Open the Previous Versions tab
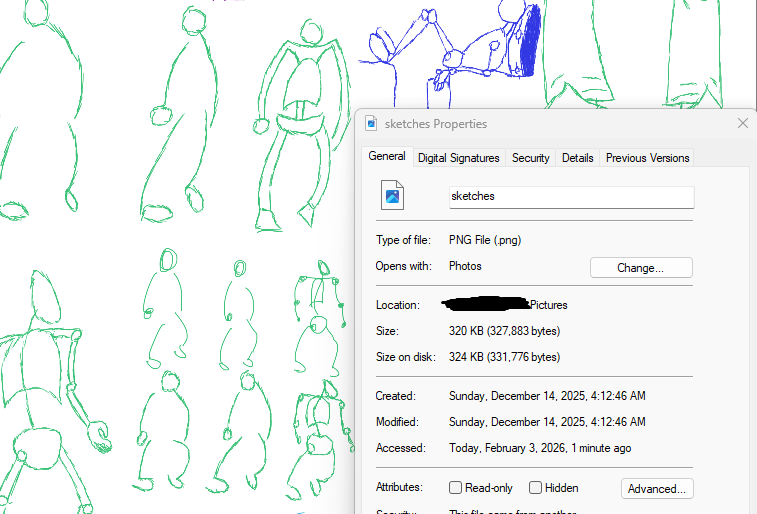 click(x=647, y=158)
